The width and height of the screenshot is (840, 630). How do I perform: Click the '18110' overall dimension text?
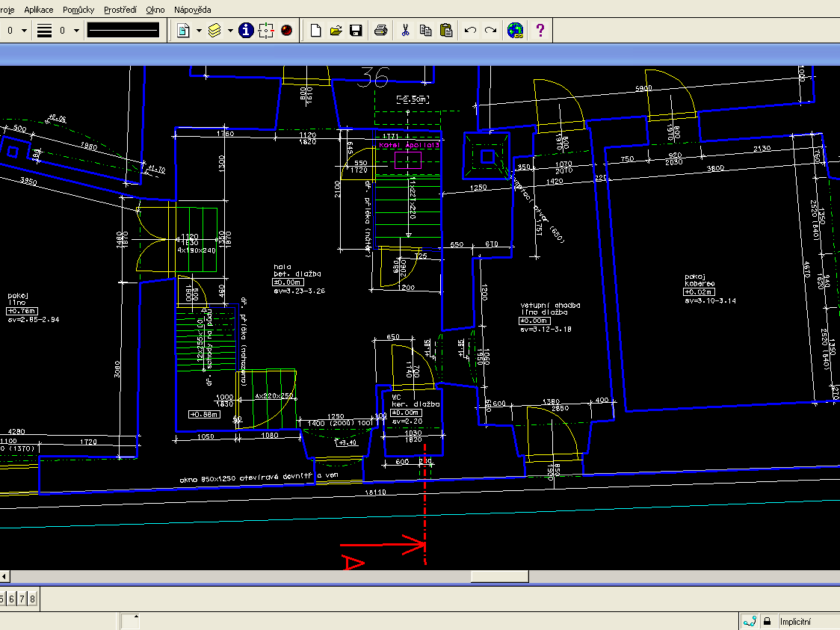375,492
